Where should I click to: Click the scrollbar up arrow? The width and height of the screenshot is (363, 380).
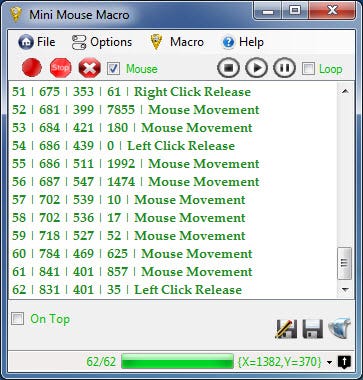coord(345,91)
